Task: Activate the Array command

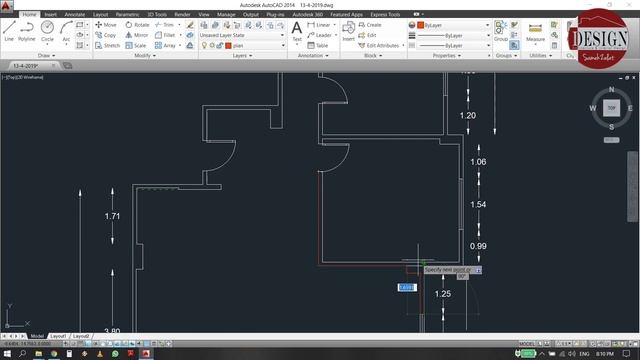Action: (x=165, y=45)
